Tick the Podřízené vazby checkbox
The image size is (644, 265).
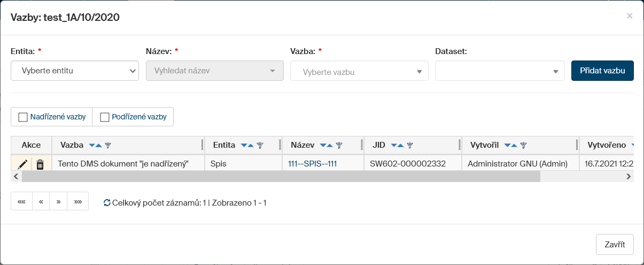(x=105, y=117)
